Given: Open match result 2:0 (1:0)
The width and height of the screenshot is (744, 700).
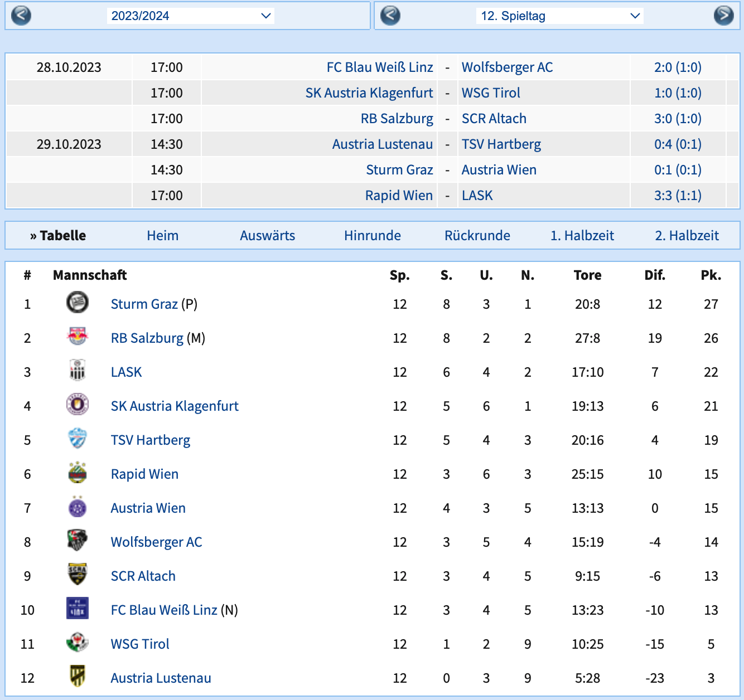Looking at the screenshot, I should (x=678, y=67).
